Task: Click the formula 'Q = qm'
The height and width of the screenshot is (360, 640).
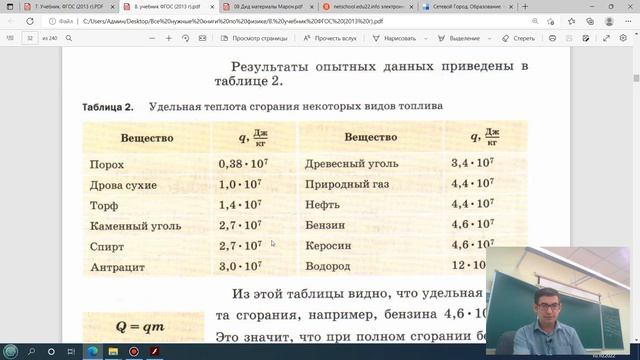Action: 140,327
